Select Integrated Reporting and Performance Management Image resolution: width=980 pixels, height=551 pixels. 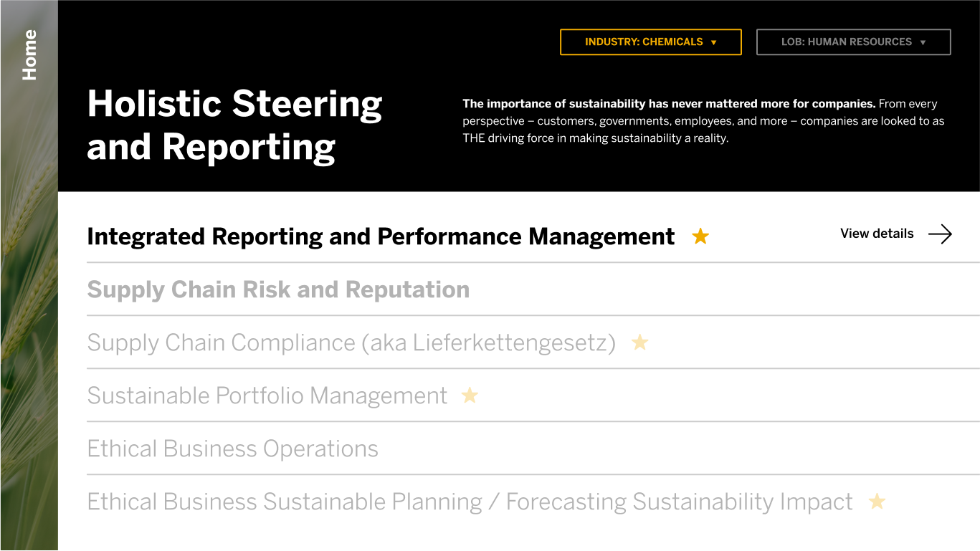381,236
